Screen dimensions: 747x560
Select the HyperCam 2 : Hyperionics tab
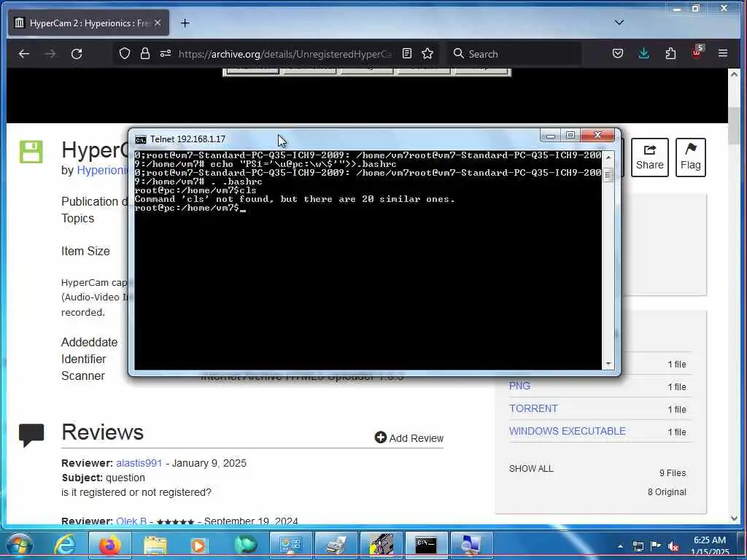point(88,23)
